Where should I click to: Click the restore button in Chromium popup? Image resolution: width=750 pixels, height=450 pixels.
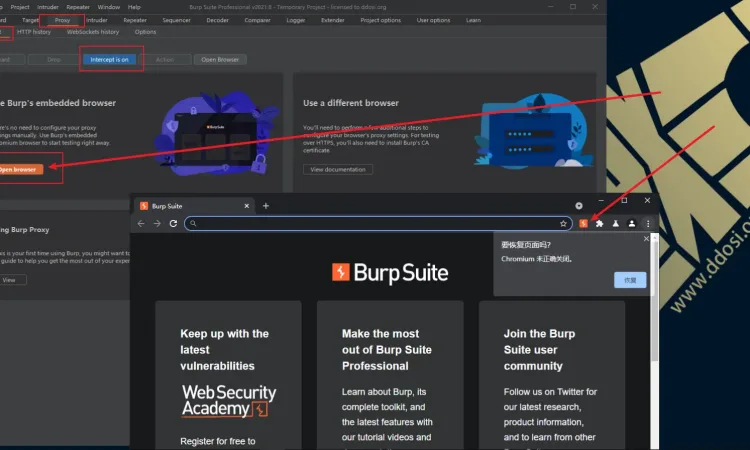[x=630, y=280]
